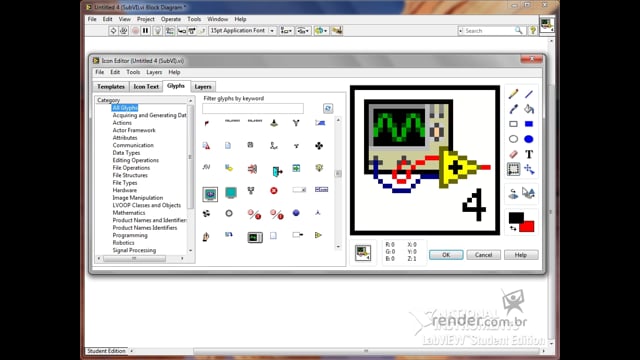
Task: Open Project menu in block diagram window
Action: [x=146, y=19]
